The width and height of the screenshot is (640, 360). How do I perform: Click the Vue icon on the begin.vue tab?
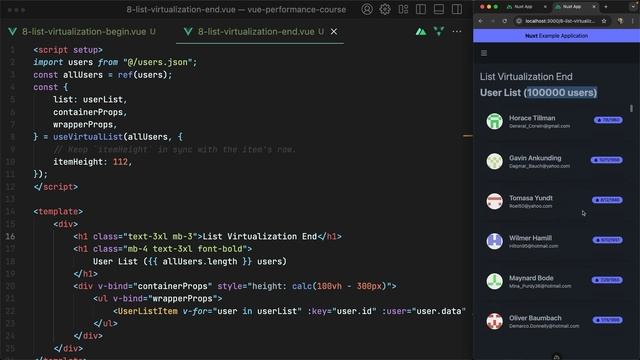[x=13, y=31]
